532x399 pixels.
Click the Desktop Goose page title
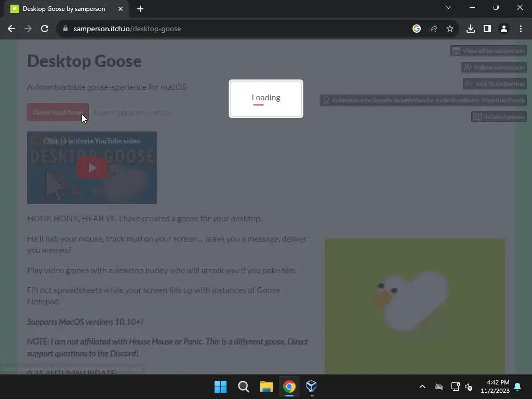tap(84, 61)
